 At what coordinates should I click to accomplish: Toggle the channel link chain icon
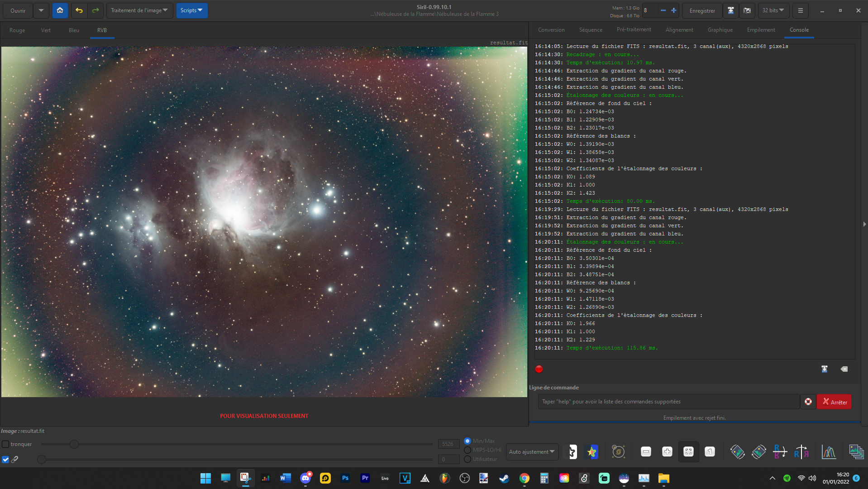click(14, 459)
